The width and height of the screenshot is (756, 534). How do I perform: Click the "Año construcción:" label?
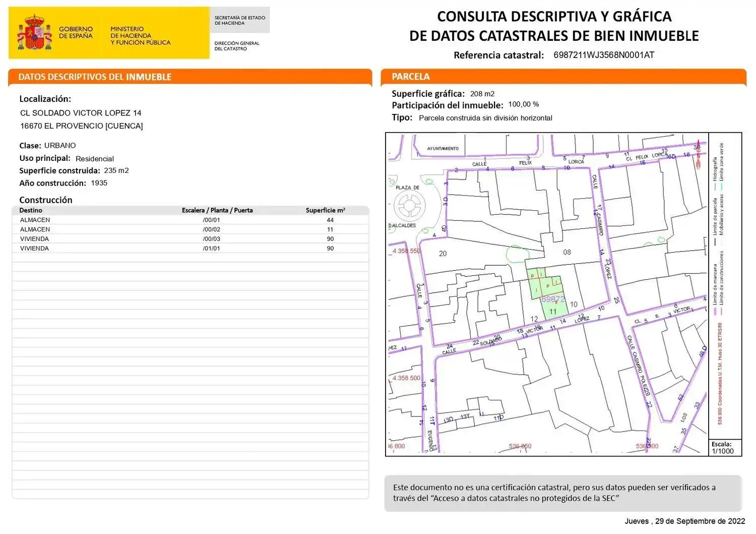click(53, 183)
